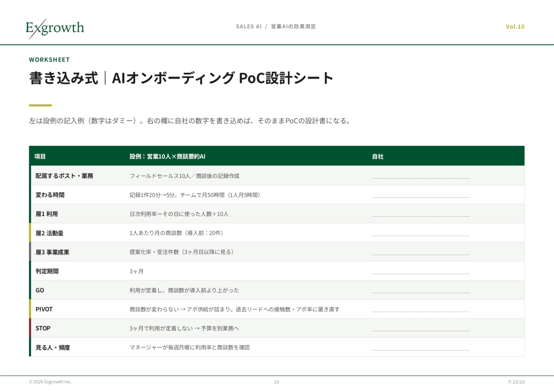The height and width of the screenshot is (392, 554).
Task: Click the '© 2026 Exgrowth Inc.' footer text
Action: pos(50,382)
